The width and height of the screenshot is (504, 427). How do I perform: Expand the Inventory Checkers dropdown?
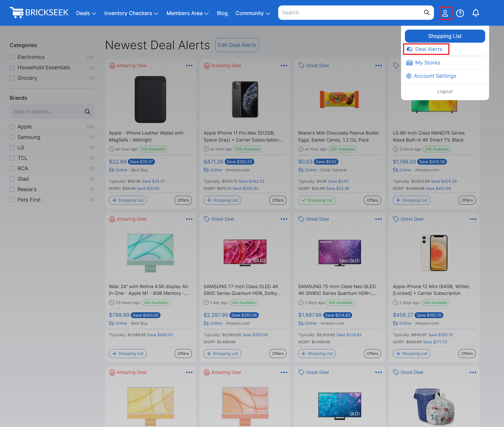click(x=131, y=13)
